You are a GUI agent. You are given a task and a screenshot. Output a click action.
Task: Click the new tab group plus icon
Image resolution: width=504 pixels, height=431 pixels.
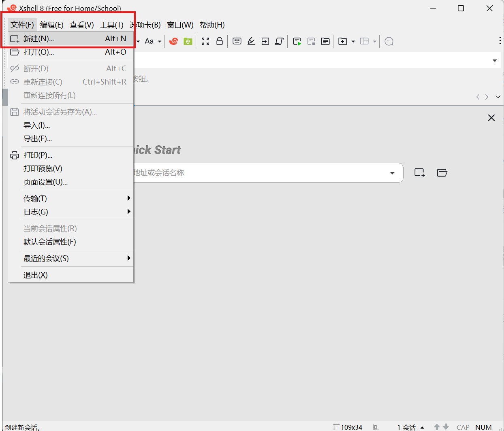click(343, 41)
